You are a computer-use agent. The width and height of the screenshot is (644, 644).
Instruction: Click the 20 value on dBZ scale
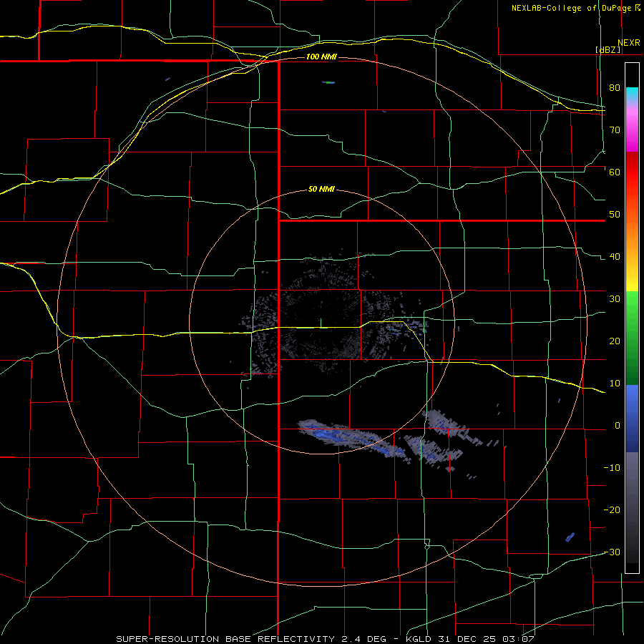[x=615, y=341]
